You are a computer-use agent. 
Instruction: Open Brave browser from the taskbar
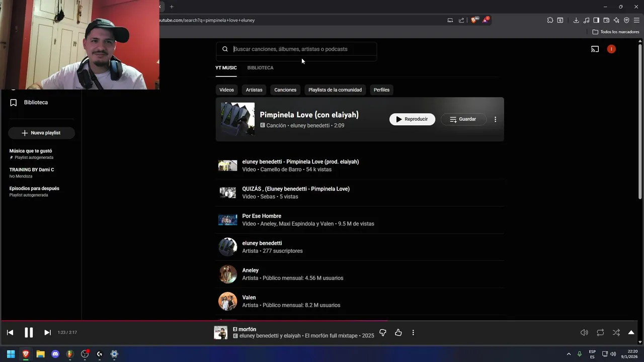(x=26, y=354)
